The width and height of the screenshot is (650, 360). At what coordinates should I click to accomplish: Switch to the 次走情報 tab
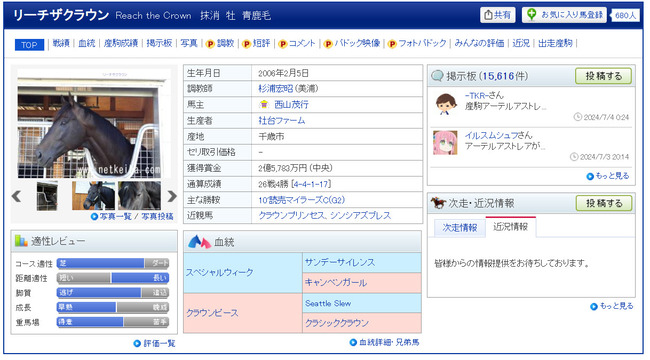coord(459,227)
